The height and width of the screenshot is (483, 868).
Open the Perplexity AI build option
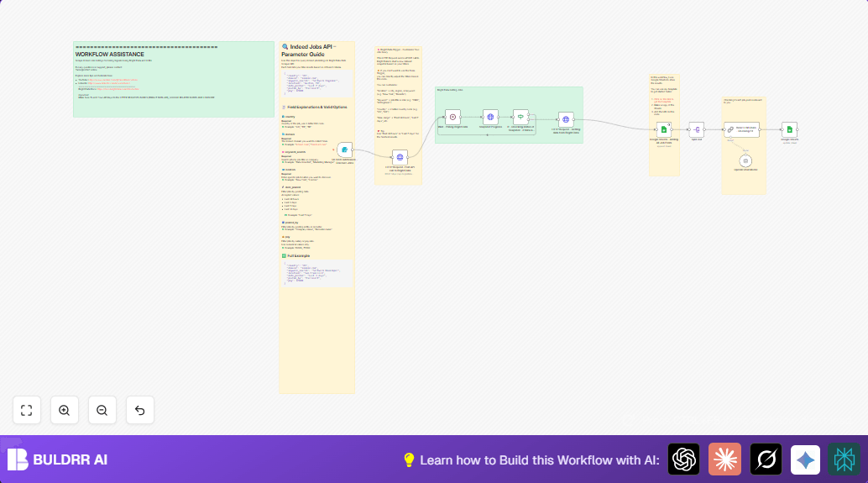[x=844, y=459]
